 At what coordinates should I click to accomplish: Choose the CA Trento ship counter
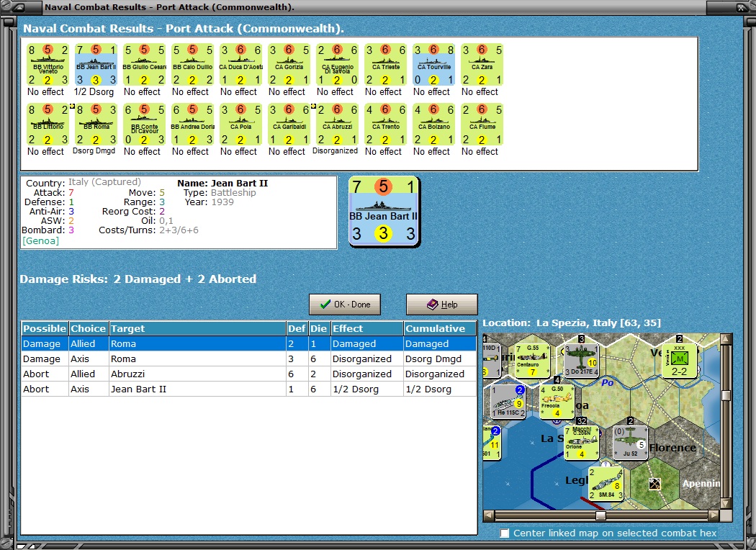(385, 125)
